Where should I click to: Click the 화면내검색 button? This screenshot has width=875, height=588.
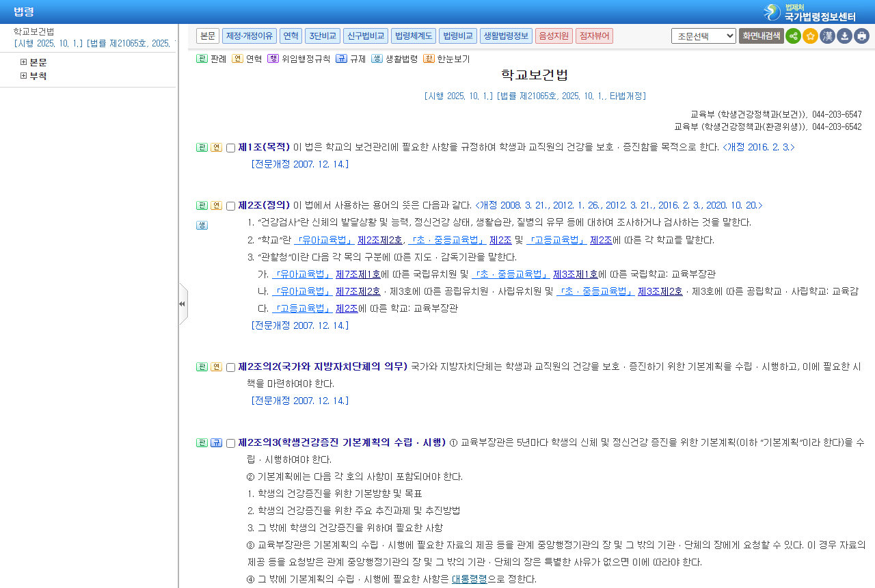[761, 36]
